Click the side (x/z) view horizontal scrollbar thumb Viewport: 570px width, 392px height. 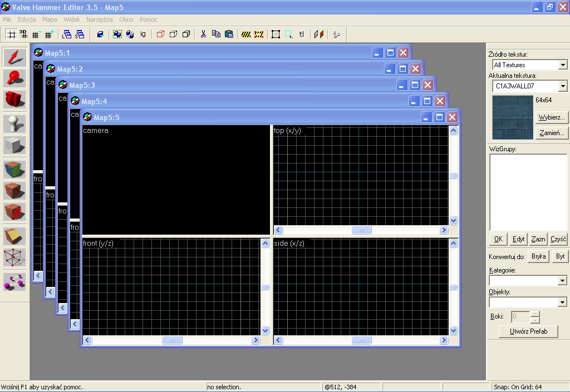pyautogui.click(x=361, y=340)
